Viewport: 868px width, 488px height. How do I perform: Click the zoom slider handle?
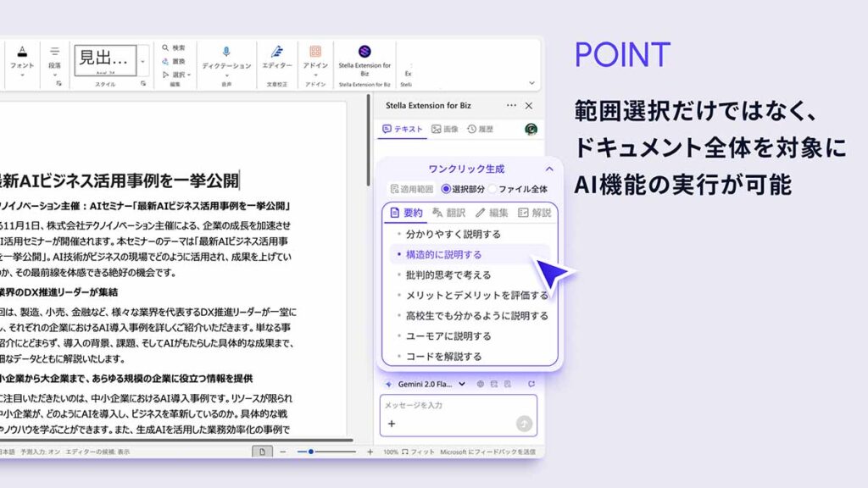click(311, 452)
